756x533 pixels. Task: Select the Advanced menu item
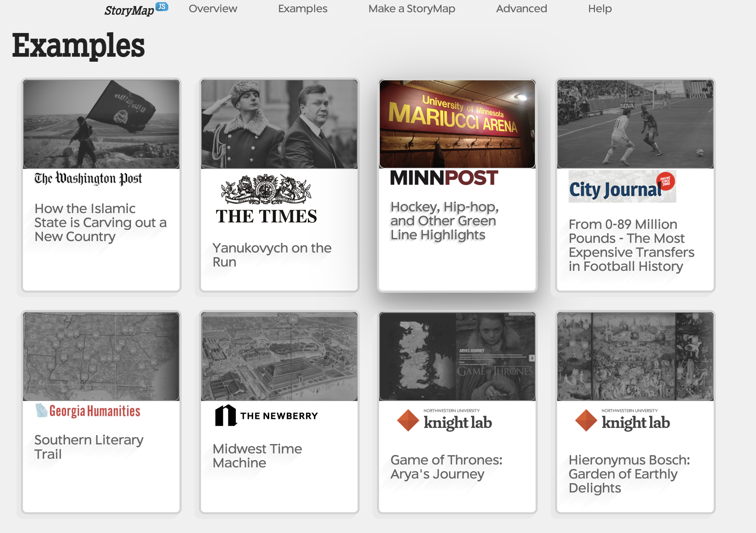point(521,9)
